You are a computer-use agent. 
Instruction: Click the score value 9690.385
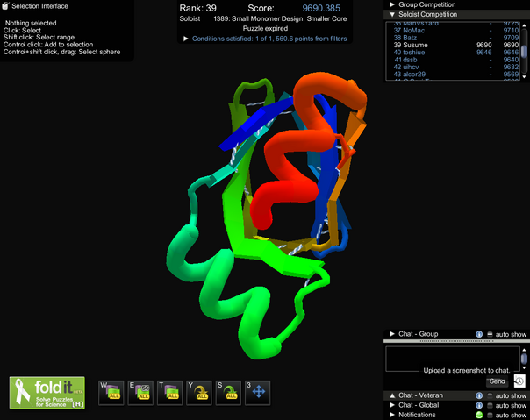click(x=321, y=8)
